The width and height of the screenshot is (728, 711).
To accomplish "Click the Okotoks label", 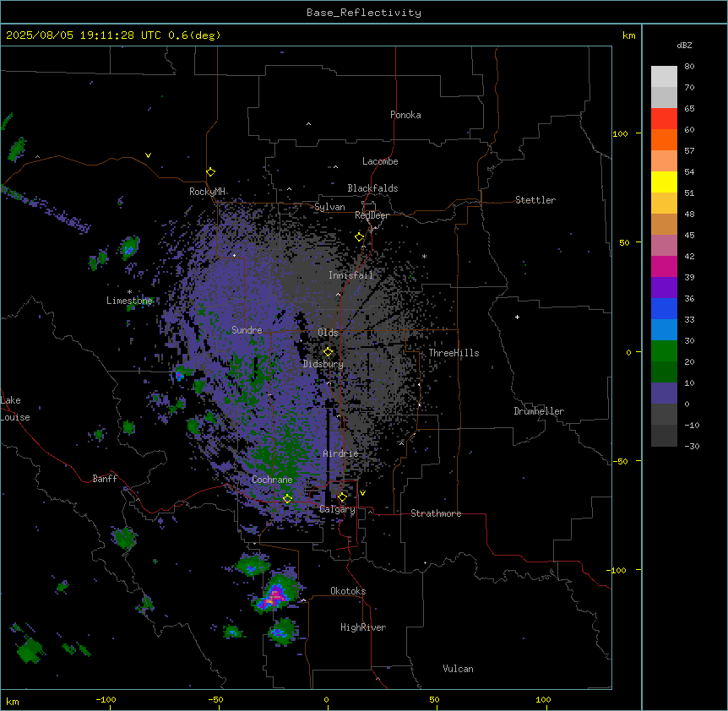I will [348, 591].
